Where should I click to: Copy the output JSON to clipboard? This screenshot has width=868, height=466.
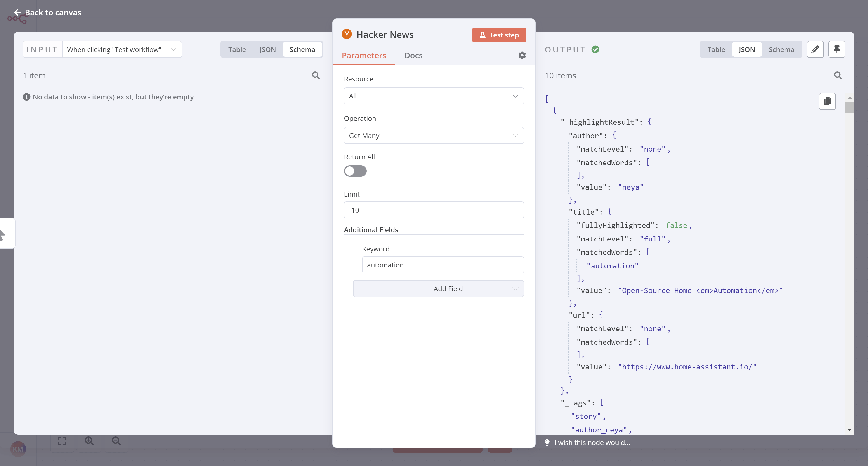click(x=828, y=101)
